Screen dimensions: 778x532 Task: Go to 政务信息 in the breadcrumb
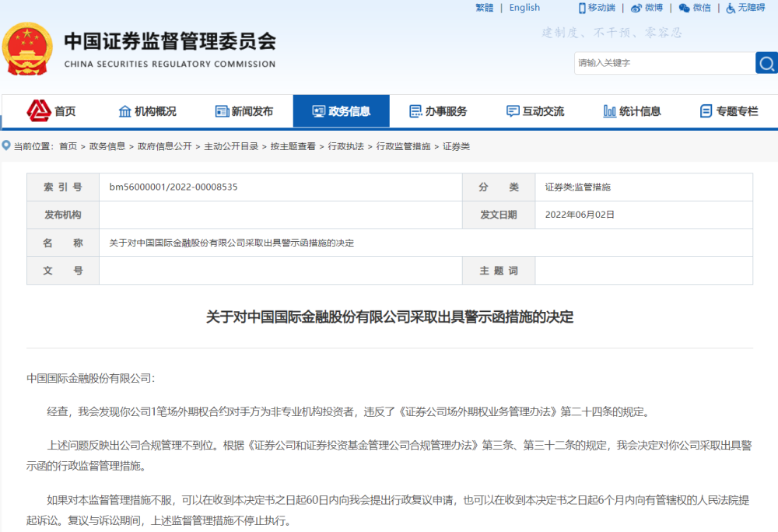click(x=107, y=146)
